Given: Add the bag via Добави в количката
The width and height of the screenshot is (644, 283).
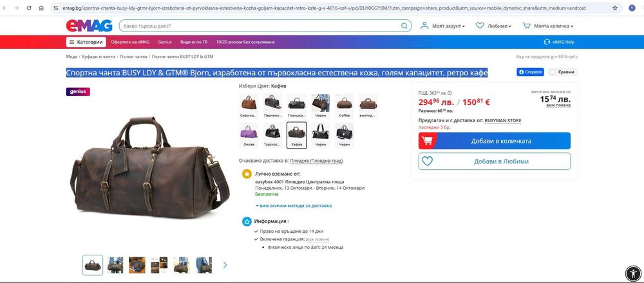Looking at the screenshot, I should (x=495, y=141).
